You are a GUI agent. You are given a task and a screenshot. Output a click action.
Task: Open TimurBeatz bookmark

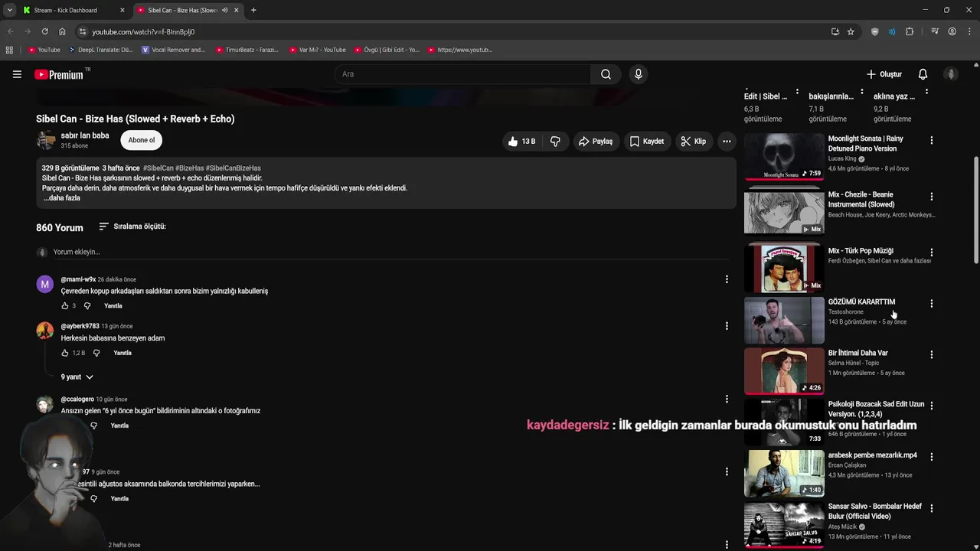247,50
